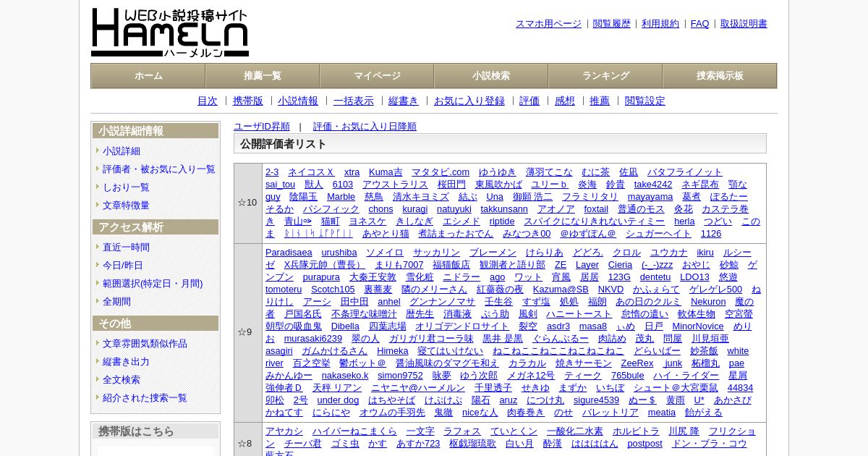
Task: Open user ネイコスＸ profile
Action: pyautogui.click(x=311, y=172)
